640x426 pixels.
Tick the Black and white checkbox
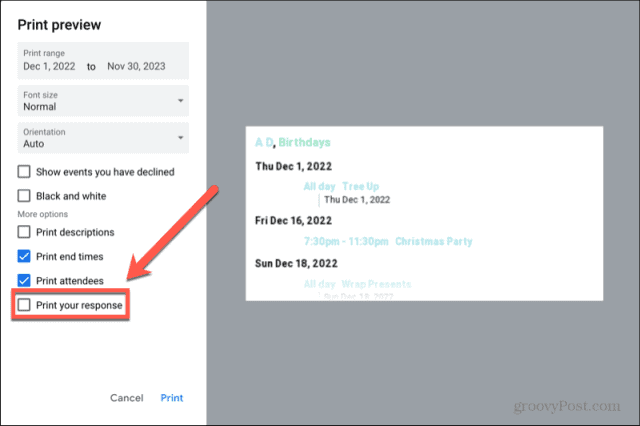pyautogui.click(x=24, y=196)
